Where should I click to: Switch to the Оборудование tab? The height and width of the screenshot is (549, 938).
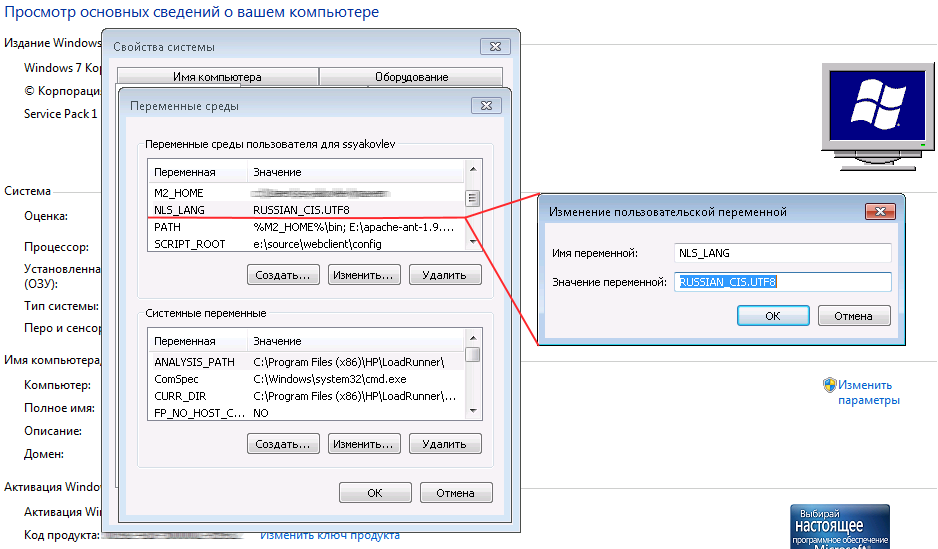tap(412, 77)
